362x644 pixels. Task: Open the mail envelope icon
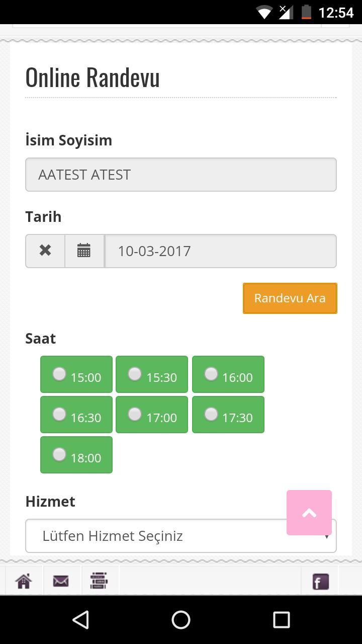pos(61,581)
